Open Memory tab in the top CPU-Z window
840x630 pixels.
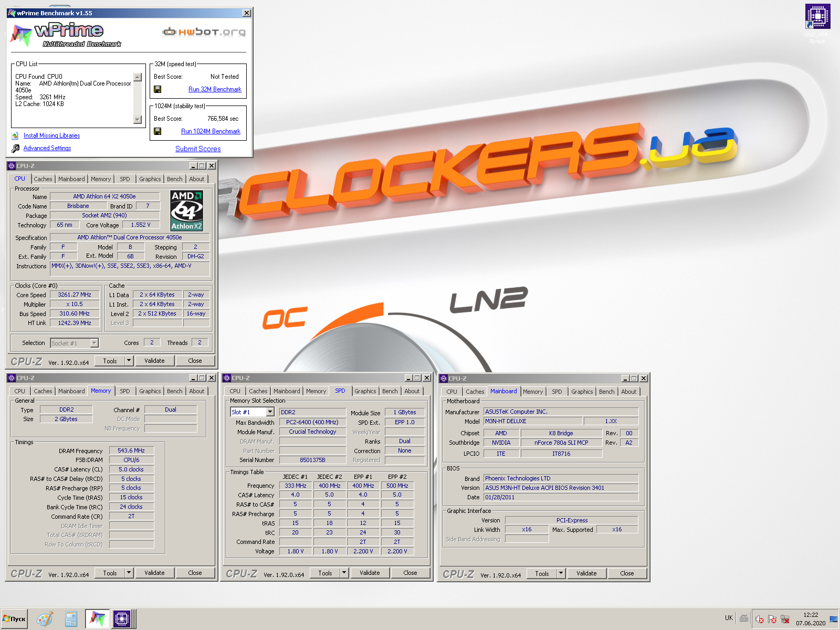point(101,179)
